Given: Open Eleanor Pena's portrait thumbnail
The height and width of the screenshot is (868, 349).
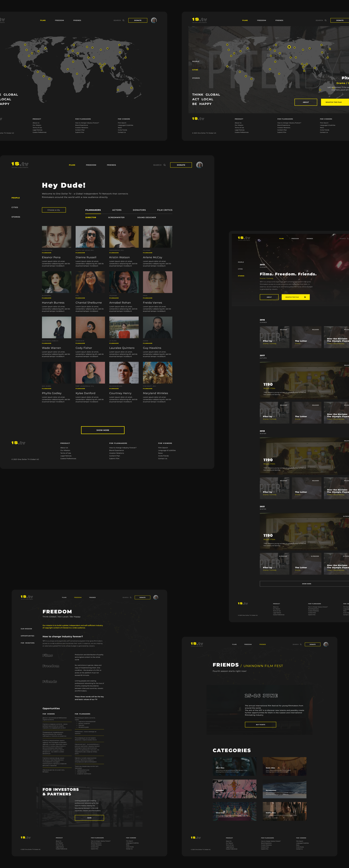Looking at the screenshot, I should click(56, 237).
